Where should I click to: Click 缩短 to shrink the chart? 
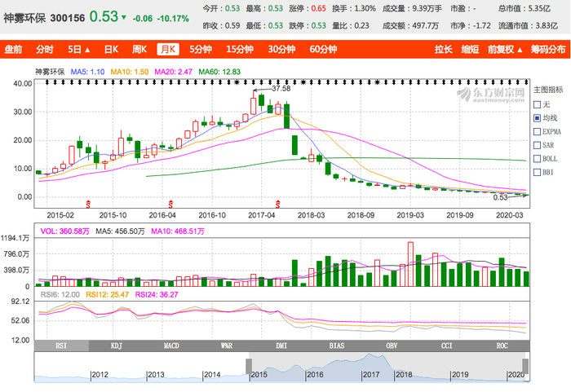(x=470, y=49)
